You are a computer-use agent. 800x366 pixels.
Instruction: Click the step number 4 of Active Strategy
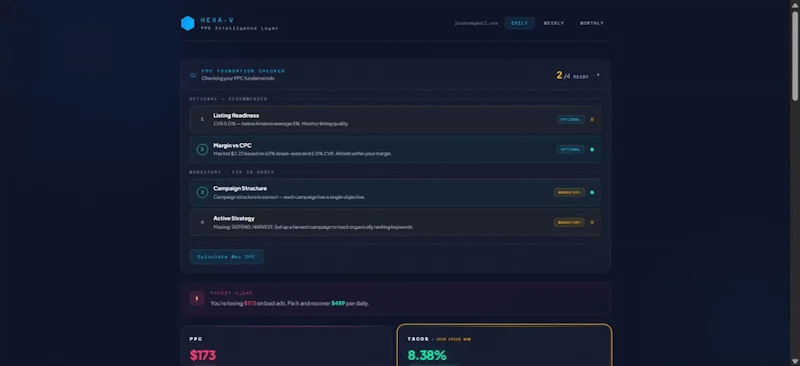click(x=202, y=222)
